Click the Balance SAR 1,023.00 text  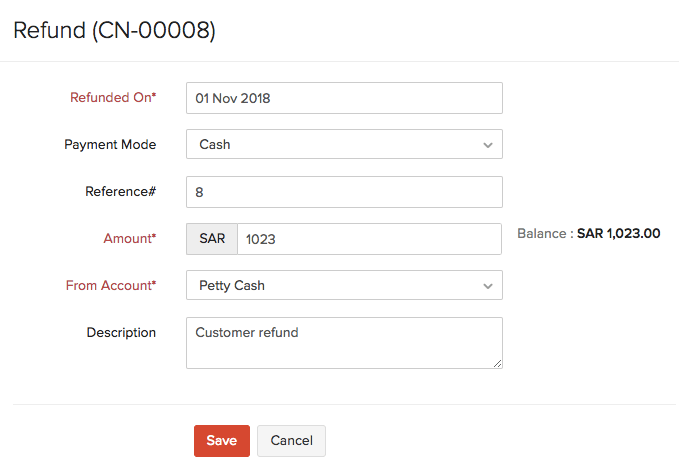(588, 233)
